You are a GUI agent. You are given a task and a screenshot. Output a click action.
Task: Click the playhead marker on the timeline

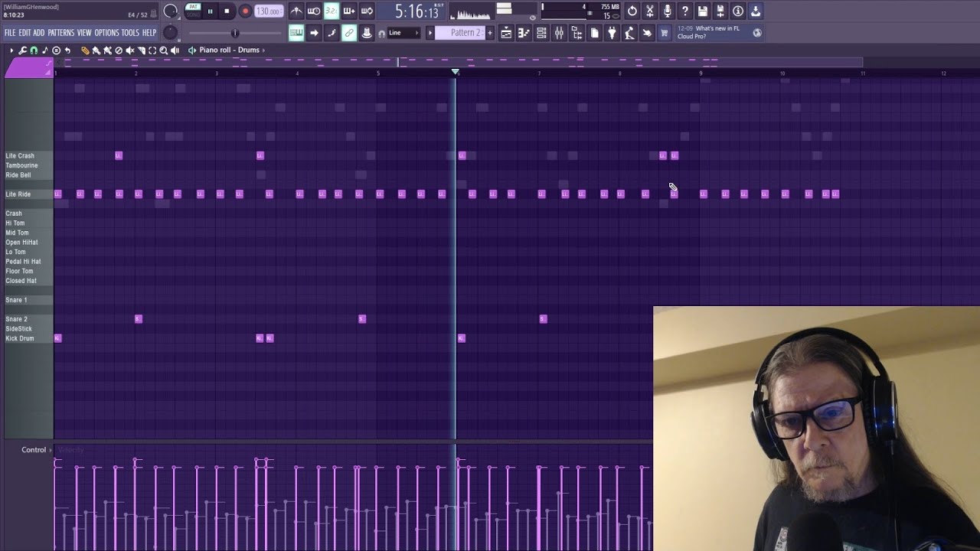[x=456, y=72]
